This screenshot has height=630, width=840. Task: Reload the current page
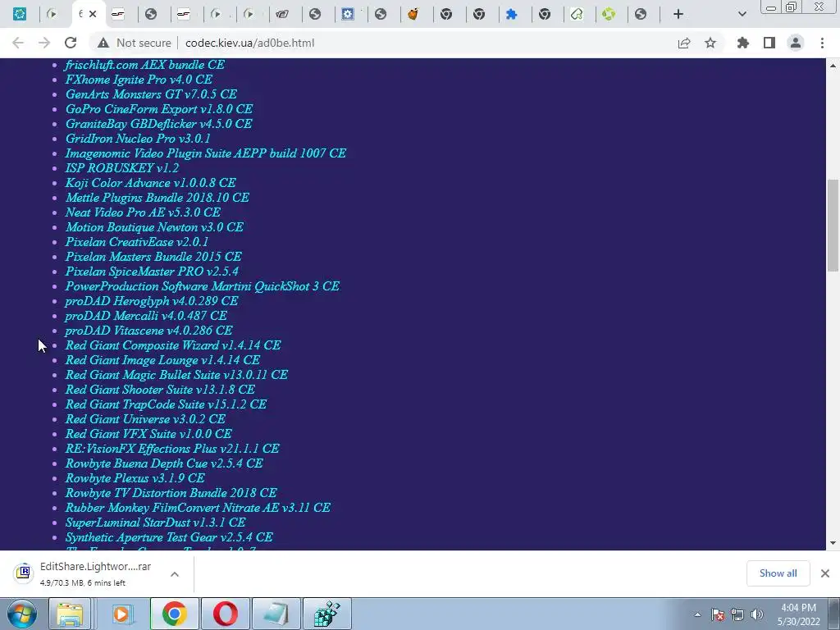[x=71, y=43]
